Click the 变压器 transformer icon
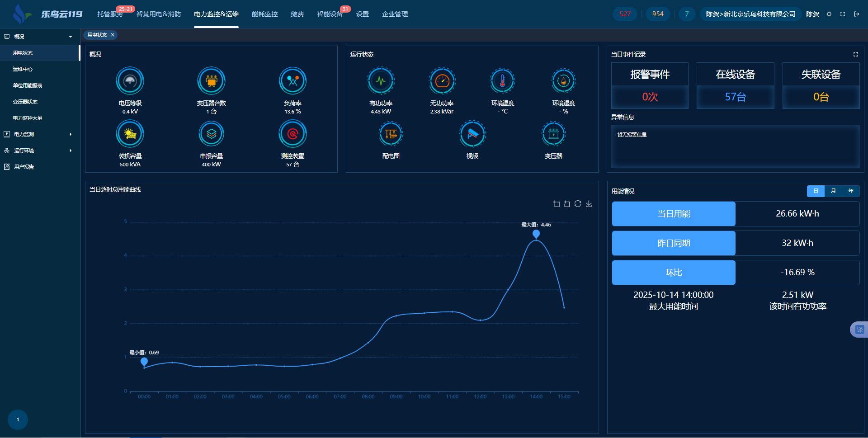Screen dimensions: 868x438 pos(553,134)
